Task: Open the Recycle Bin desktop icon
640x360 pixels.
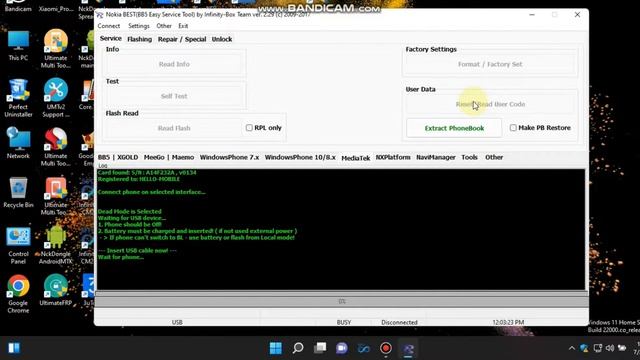Action: (x=18, y=192)
